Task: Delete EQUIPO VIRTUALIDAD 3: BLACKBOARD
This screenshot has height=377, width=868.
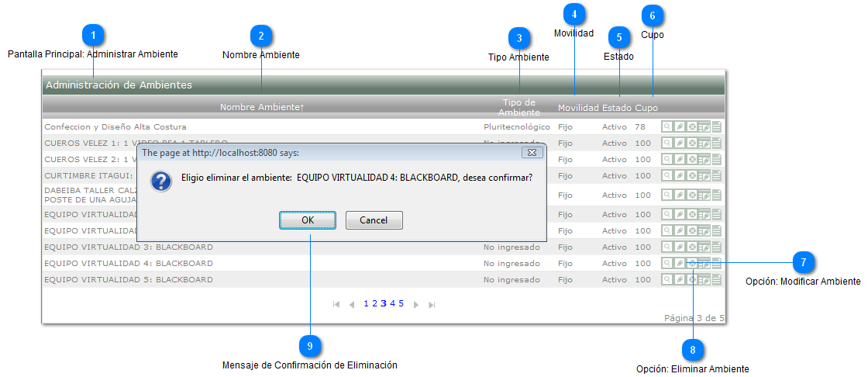Action: (x=691, y=247)
